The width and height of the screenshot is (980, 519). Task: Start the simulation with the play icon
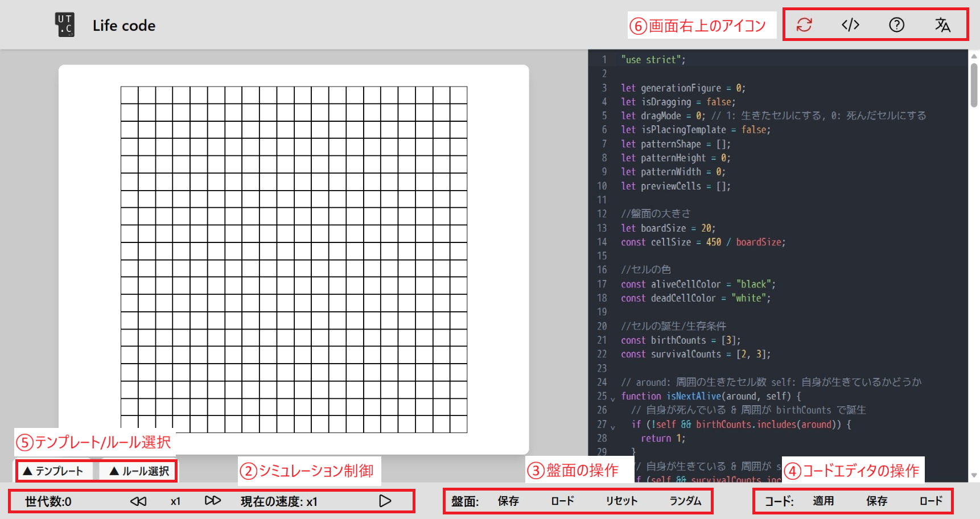[385, 501]
